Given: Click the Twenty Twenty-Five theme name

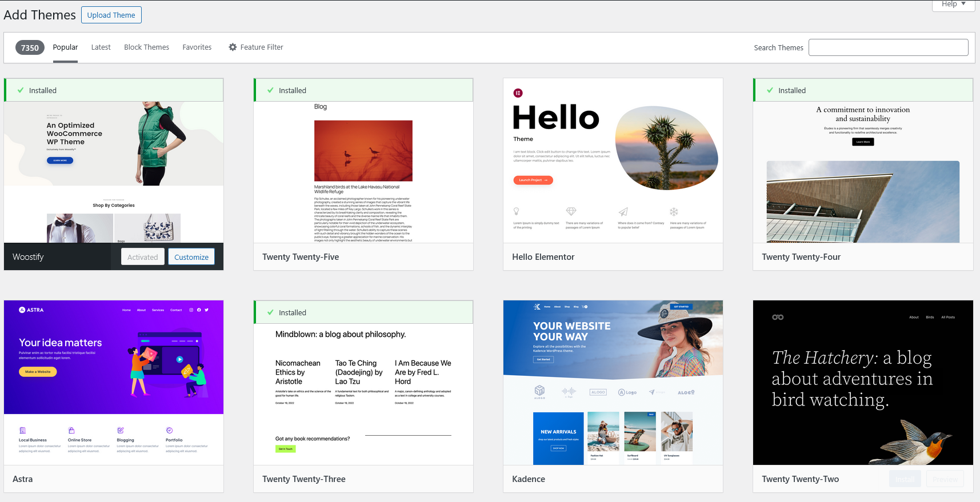Looking at the screenshot, I should click(301, 257).
